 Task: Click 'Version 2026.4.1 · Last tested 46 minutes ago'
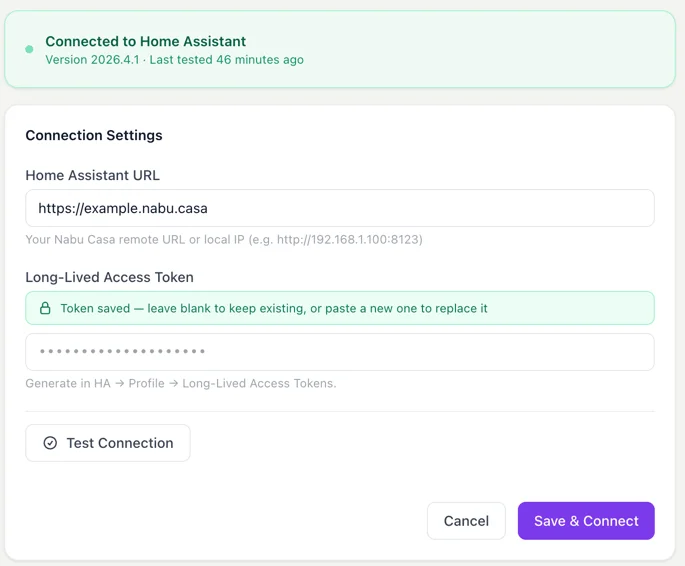[x=174, y=59]
